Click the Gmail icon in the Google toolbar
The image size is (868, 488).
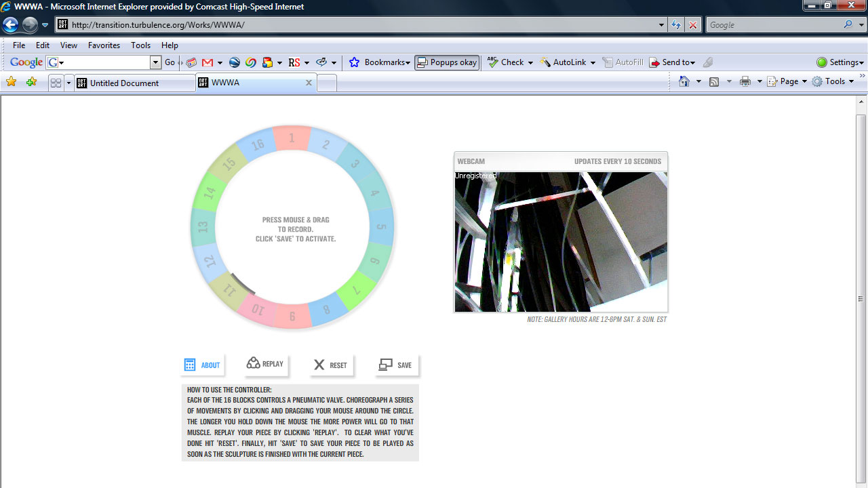click(x=208, y=62)
